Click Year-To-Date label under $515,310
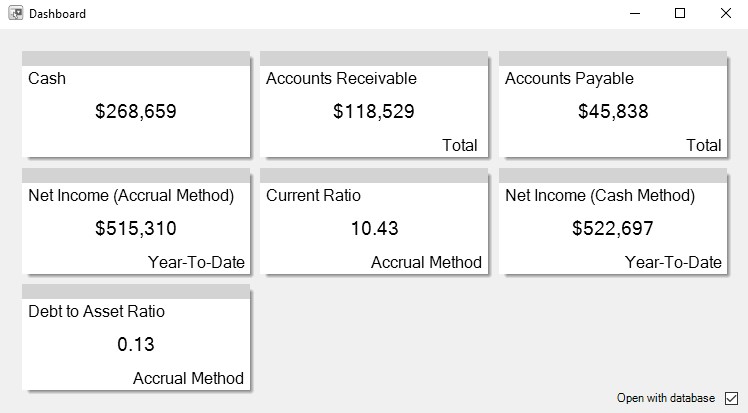 (x=196, y=262)
